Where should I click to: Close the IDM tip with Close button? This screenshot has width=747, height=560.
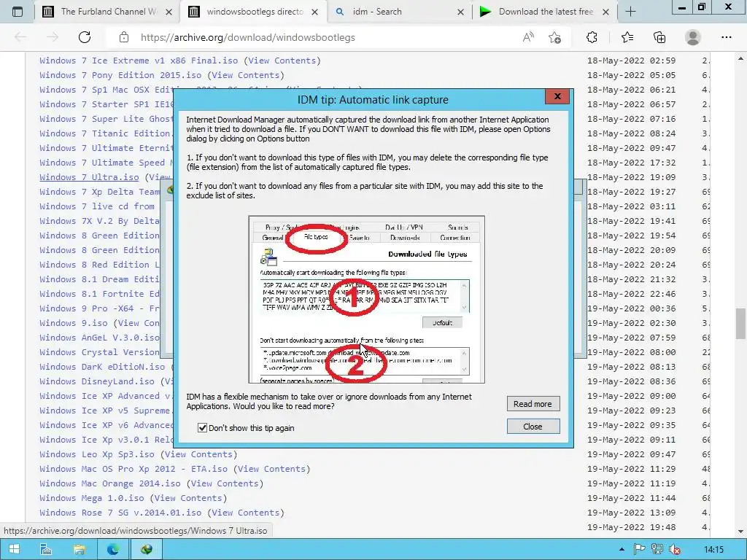(533, 426)
